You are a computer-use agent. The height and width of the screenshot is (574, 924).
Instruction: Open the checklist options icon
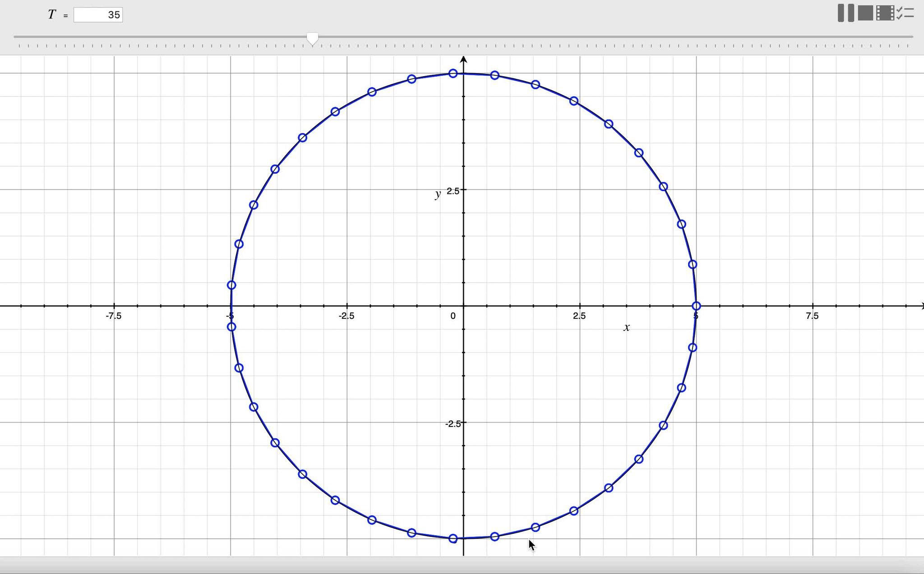[x=905, y=13]
